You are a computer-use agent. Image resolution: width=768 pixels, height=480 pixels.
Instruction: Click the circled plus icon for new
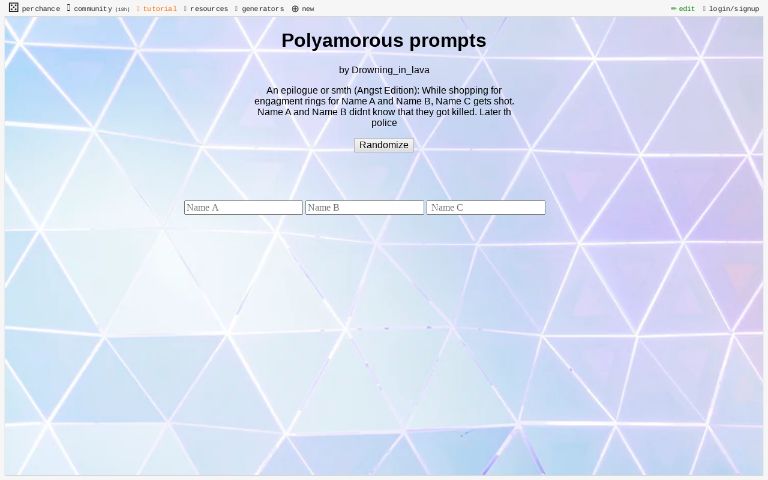click(295, 9)
